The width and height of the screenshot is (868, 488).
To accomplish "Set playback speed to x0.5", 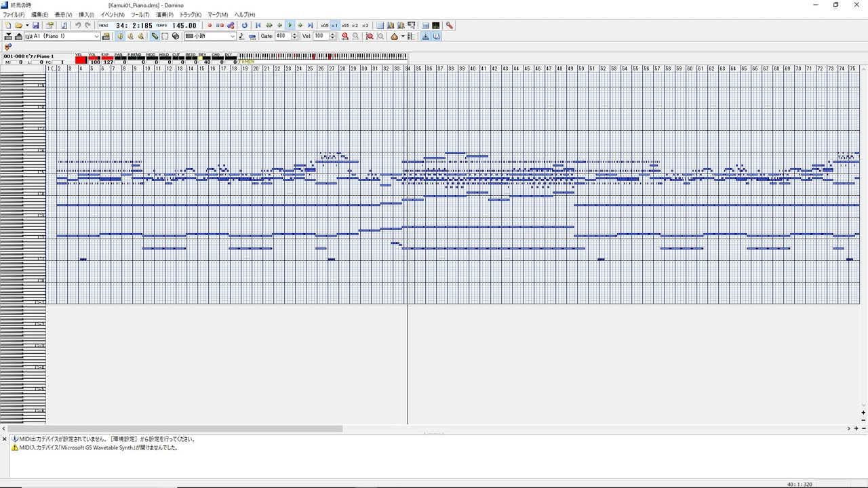I will click(324, 25).
